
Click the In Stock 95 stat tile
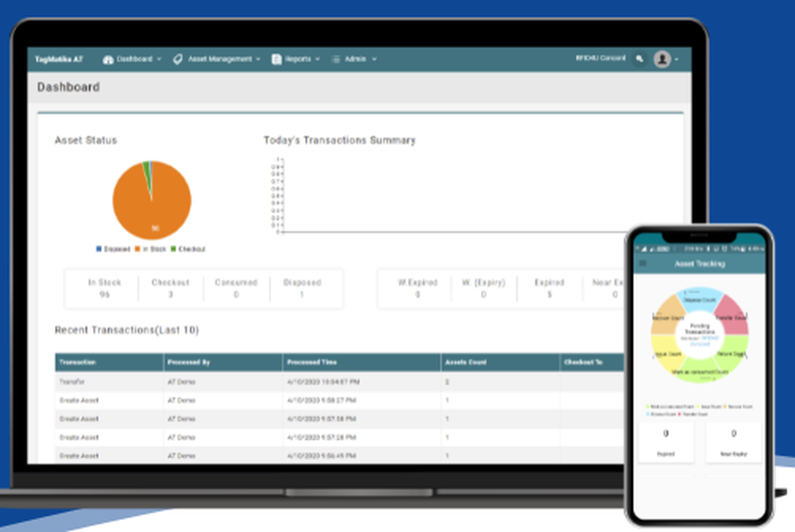click(104, 288)
